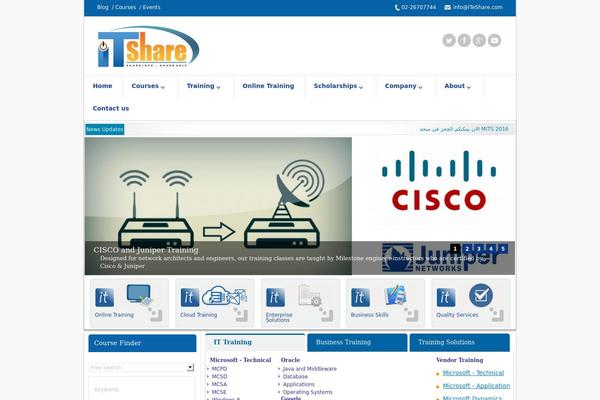Open the Microsoft - Technical vendor training link
Image resolution: width=600 pixels, height=400 pixels.
473,373
